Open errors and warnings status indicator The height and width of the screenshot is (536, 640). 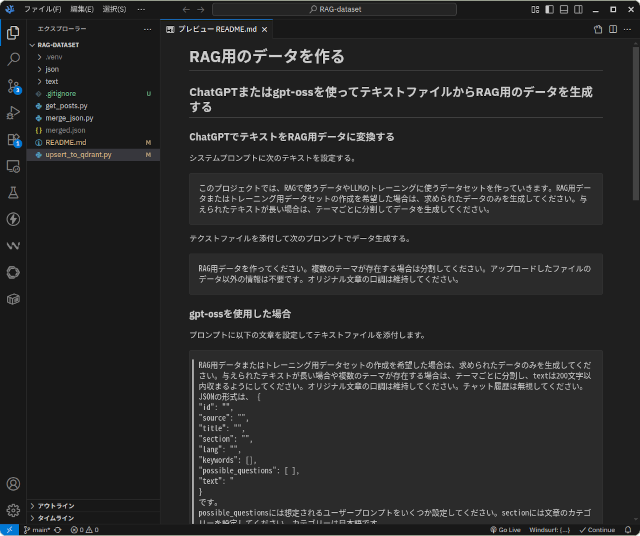click(84, 530)
